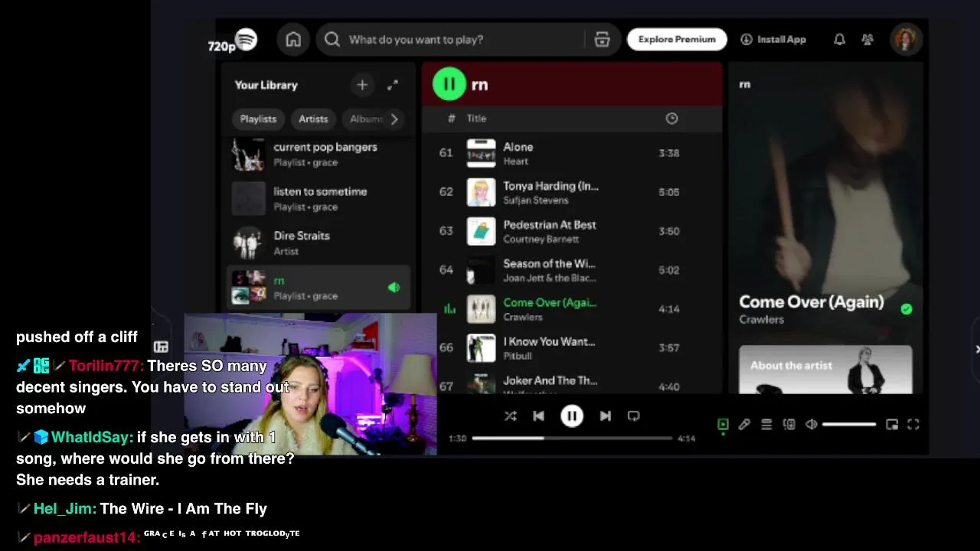This screenshot has width=980, height=551.
Task: Create a new playlist with plus icon
Action: click(362, 85)
